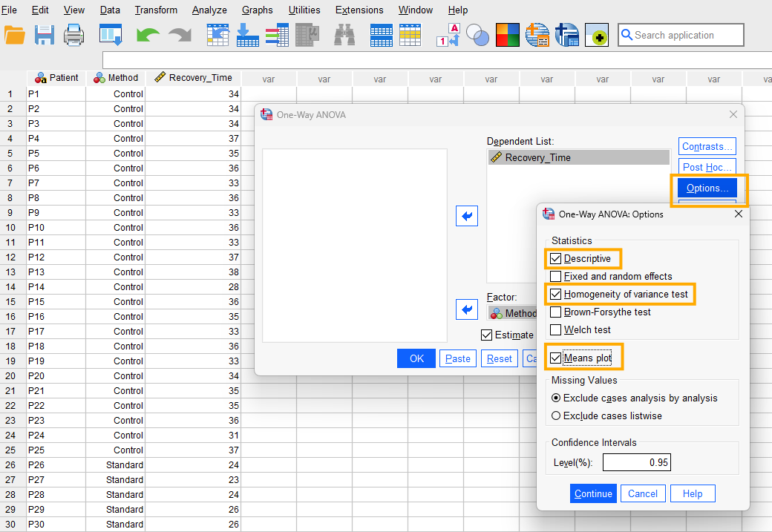Click the Go to case toolbar icon
This screenshot has height=532, width=772.
pyautogui.click(x=218, y=35)
